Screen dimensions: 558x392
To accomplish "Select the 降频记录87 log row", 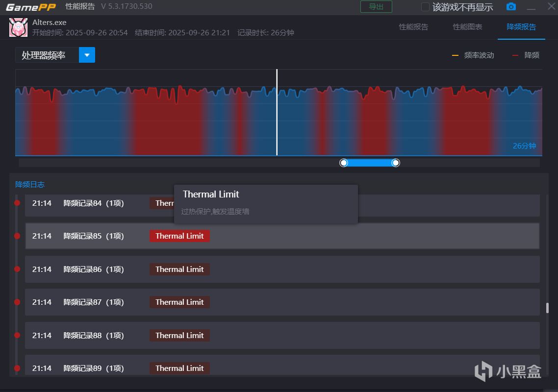I will coord(282,302).
